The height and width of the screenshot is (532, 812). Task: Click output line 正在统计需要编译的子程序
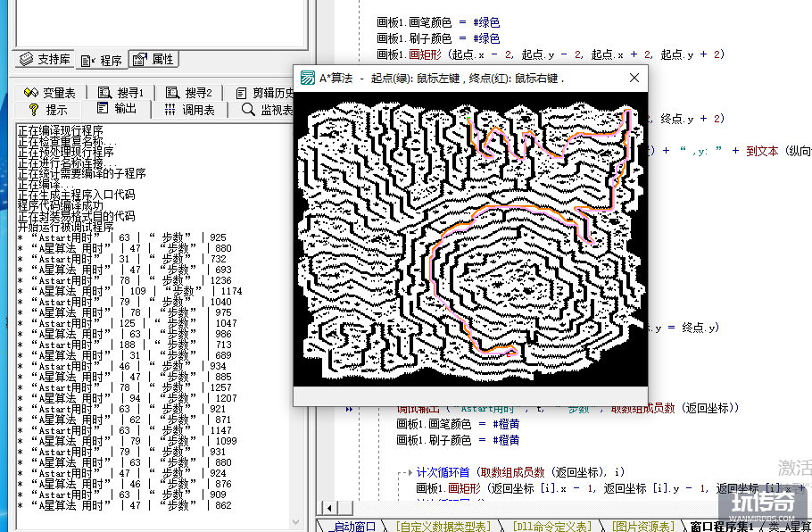click(82, 173)
